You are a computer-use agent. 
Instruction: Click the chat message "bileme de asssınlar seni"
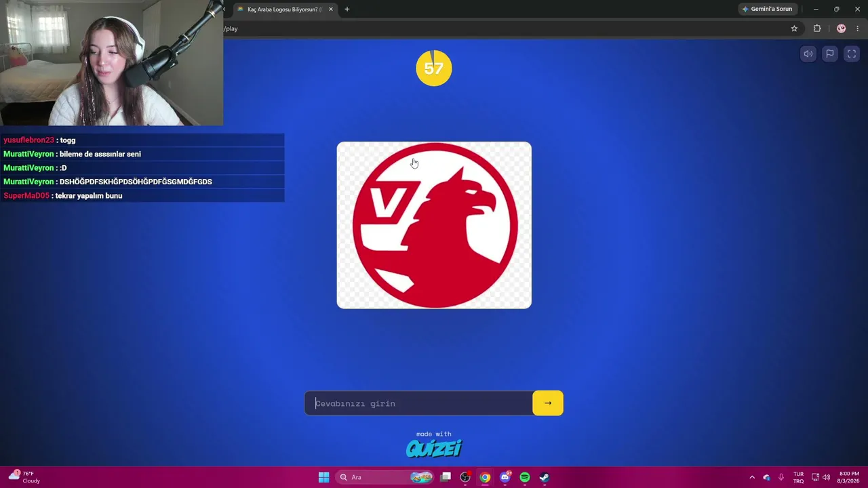[x=100, y=154]
